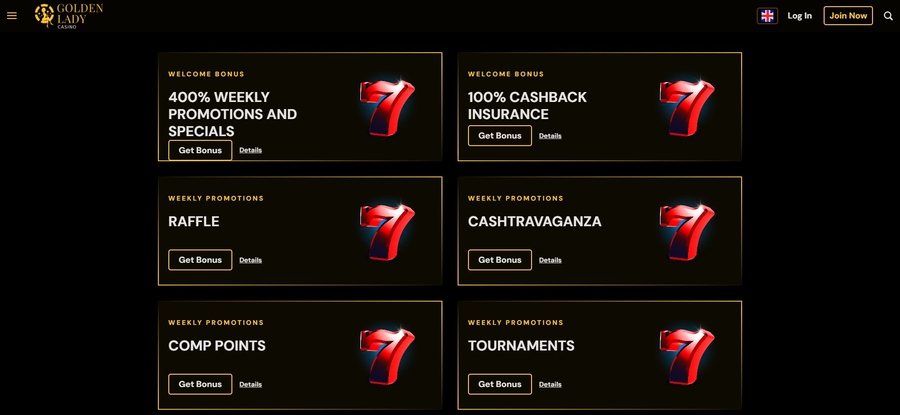The image size is (900, 415).
Task: View Details of Cashtravaganza
Action: 550,260
